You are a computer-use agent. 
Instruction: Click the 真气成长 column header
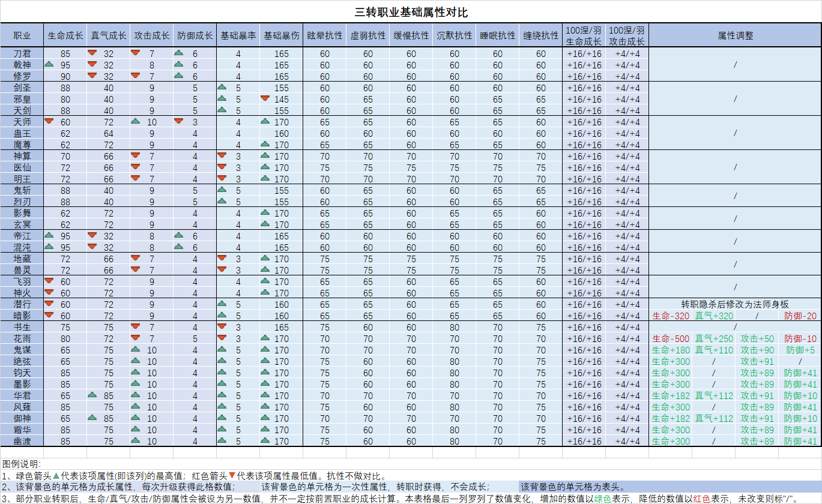(x=109, y=35)
